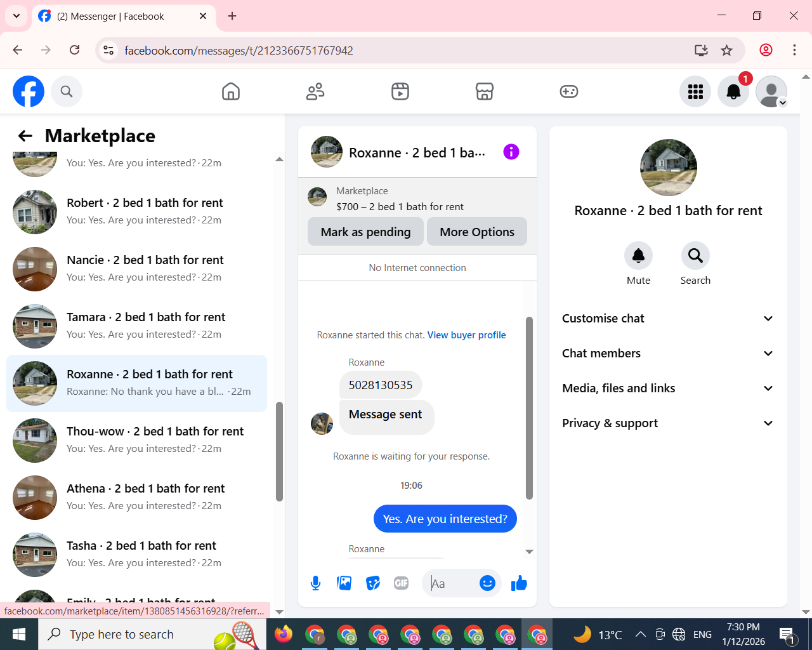This screenshot has height=650, width=812.
Task: Open a new browser tab
Action: pos(232,16)
